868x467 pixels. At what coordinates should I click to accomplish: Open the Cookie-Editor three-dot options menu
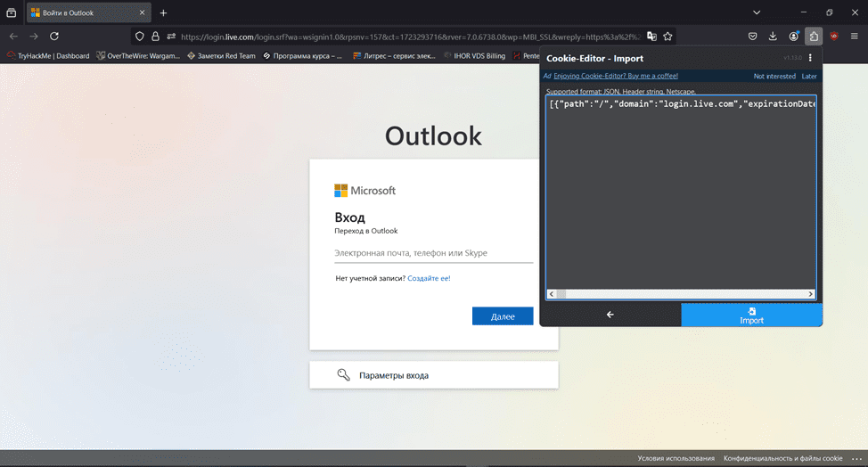(810, 58)
